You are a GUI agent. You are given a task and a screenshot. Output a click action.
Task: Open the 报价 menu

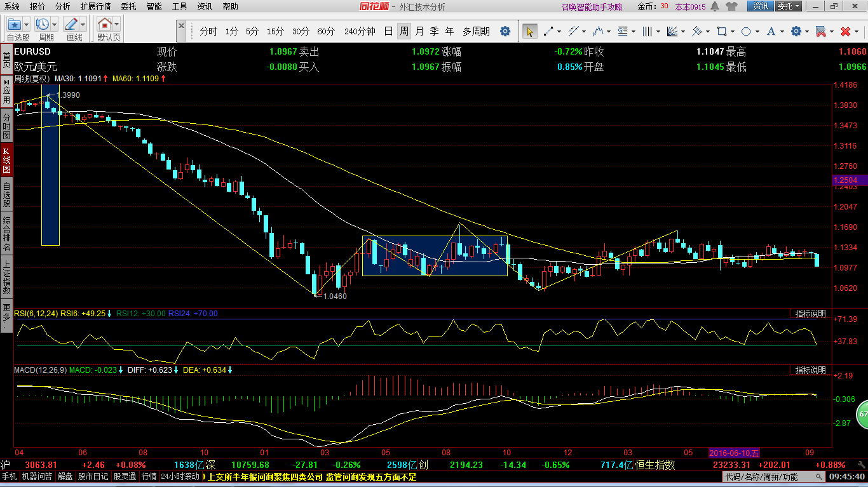click(x=37, y=6)
